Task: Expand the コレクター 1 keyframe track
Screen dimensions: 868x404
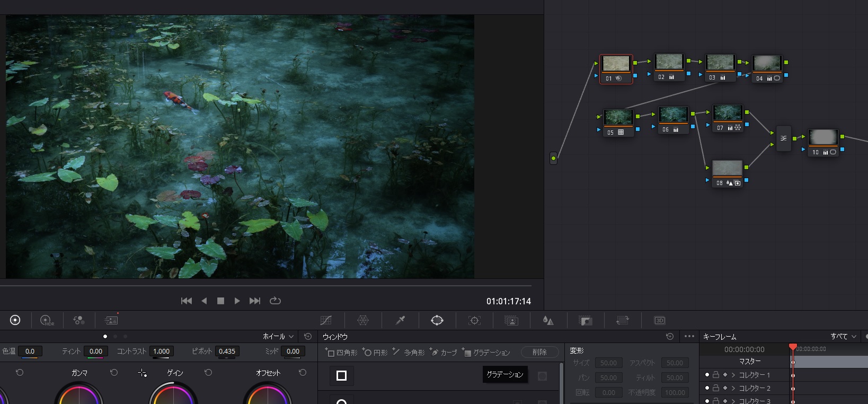Action: point(733,375)
